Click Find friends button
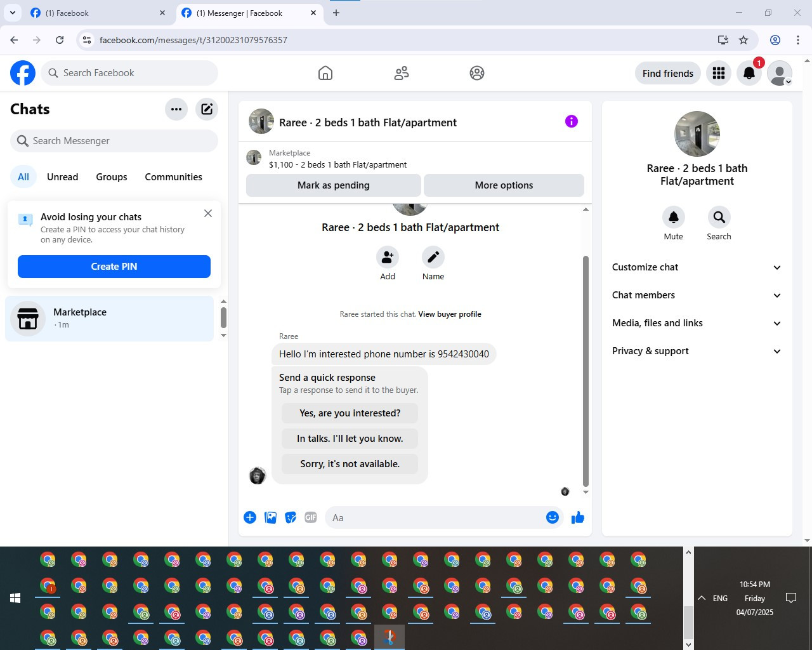The image size is (812, 650). (668, 74)
